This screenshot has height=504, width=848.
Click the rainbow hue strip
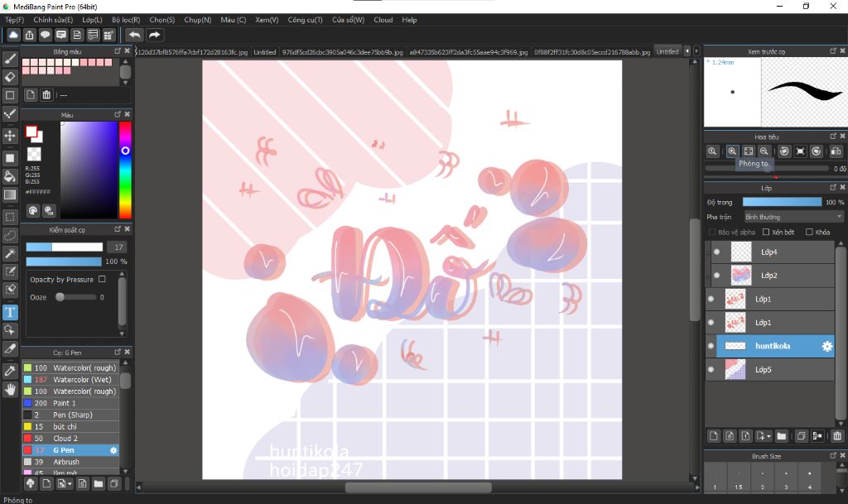125,170
